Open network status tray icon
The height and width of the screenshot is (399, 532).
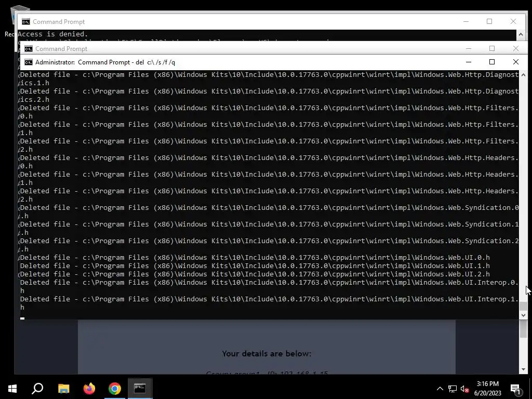click(453, 389)
